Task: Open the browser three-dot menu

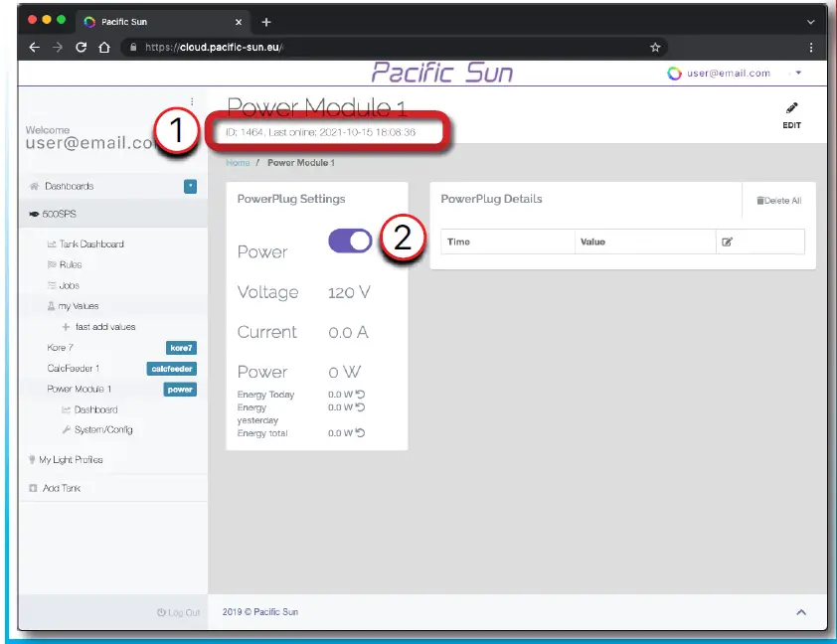Action: [811, 48]
